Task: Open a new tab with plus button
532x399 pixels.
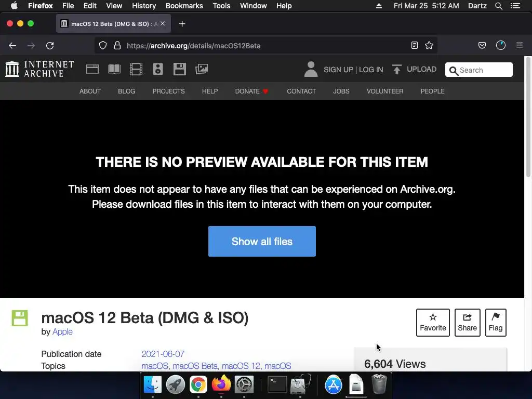Action: 182,24
